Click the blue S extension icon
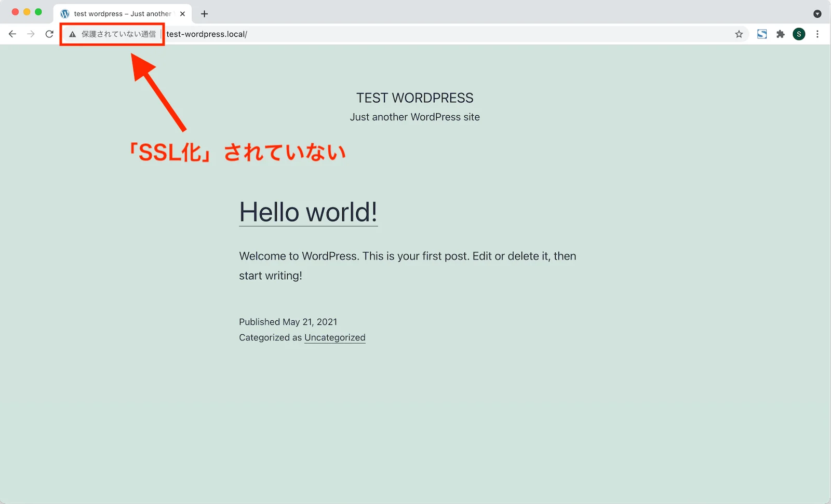 762,34
